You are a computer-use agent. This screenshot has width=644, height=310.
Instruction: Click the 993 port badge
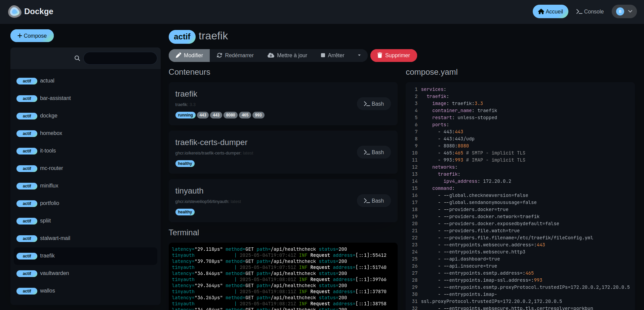pyautogui.click(x=258, y=115)
